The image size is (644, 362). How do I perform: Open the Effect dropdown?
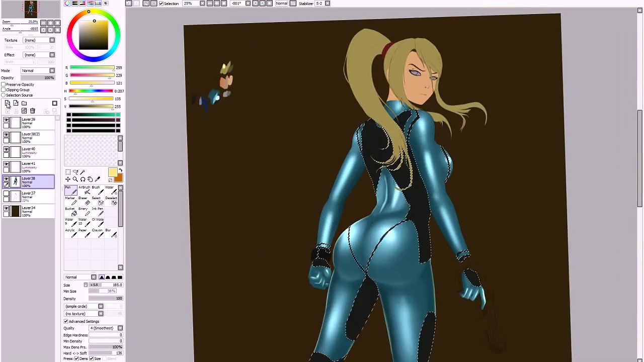[38, 55]
